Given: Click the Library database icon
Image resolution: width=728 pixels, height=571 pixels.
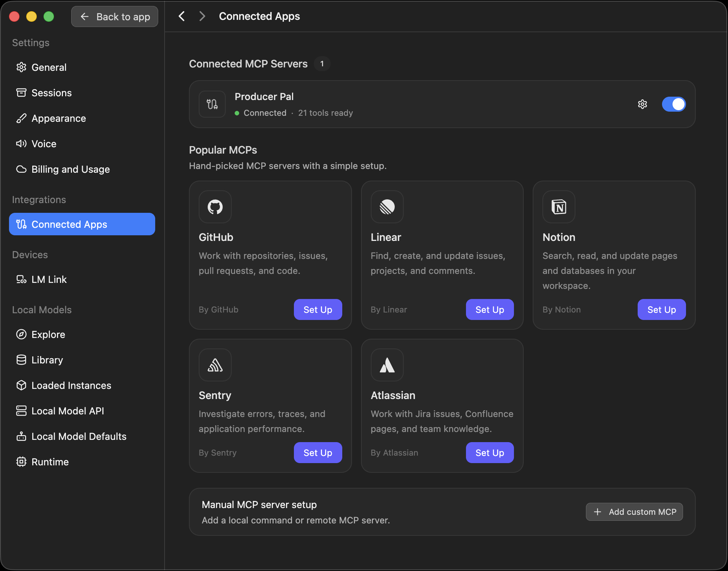Looking at the screenshot, I should point(21,360).
